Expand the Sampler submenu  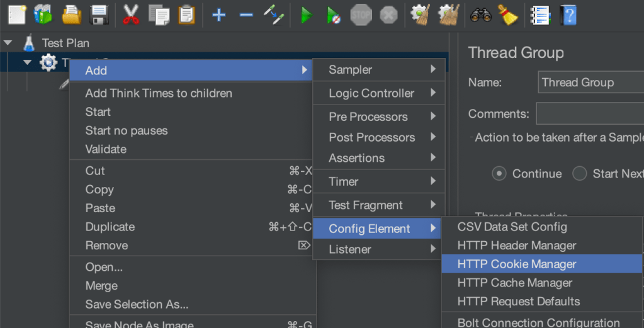pos(378,70)
